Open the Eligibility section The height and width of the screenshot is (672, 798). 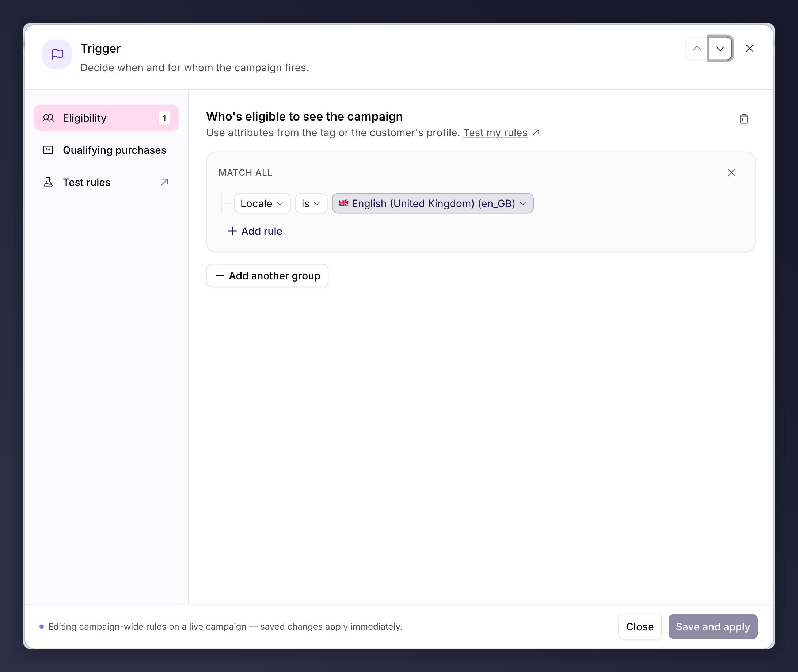click(106, 118)
